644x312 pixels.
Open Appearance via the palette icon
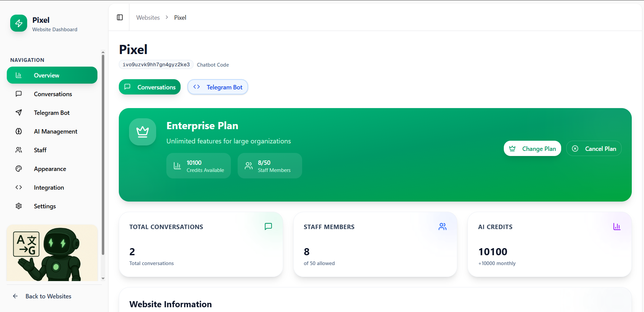(x=19, y=169)
